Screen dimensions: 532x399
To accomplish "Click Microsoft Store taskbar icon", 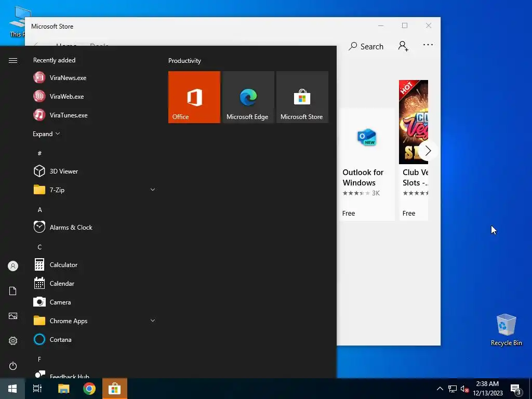I will tap(115, 389).
